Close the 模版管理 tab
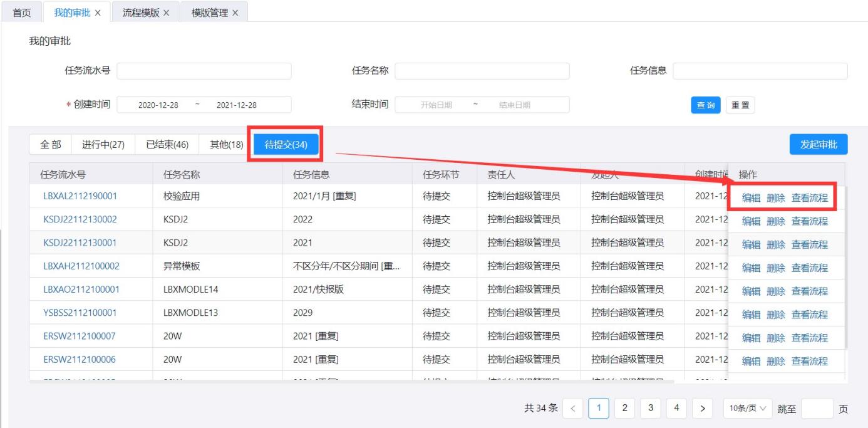868x428 pixels. [235, 13]
